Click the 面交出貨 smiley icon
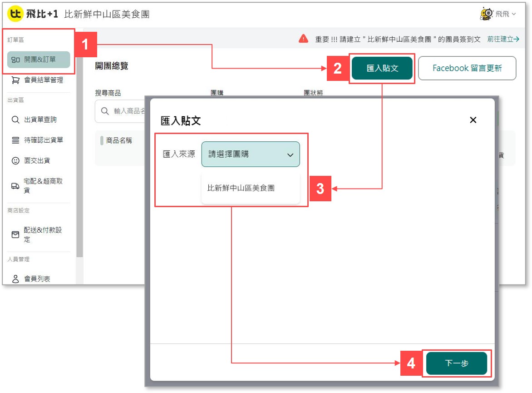The image size is (532, 393). [15, 161]
